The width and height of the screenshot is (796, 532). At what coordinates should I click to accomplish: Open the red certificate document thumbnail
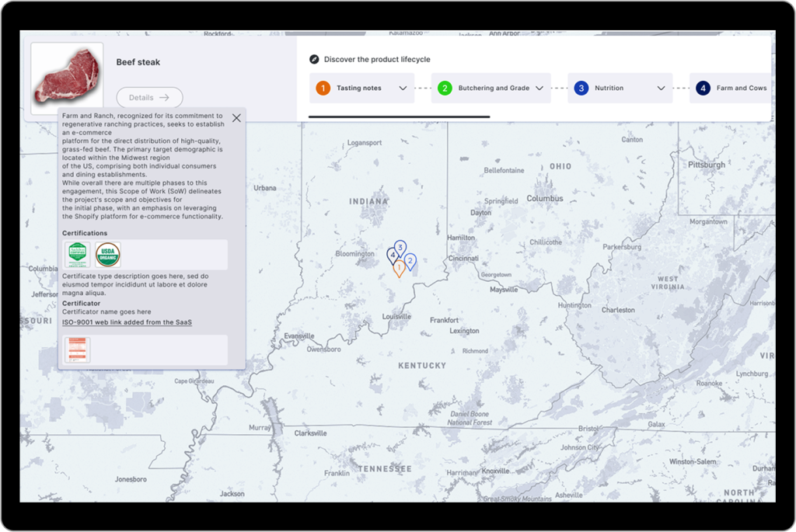coord(77,350)
